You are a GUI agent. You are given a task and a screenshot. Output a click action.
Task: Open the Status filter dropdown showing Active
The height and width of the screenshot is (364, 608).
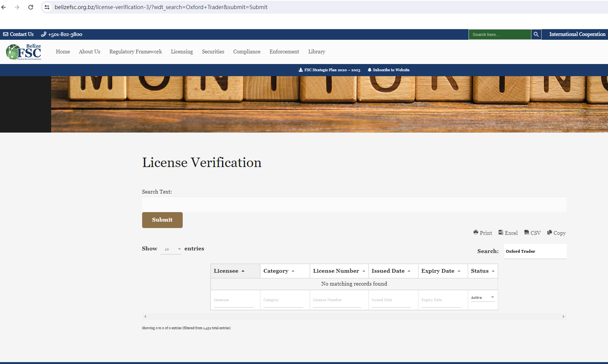tap(482, 298)
